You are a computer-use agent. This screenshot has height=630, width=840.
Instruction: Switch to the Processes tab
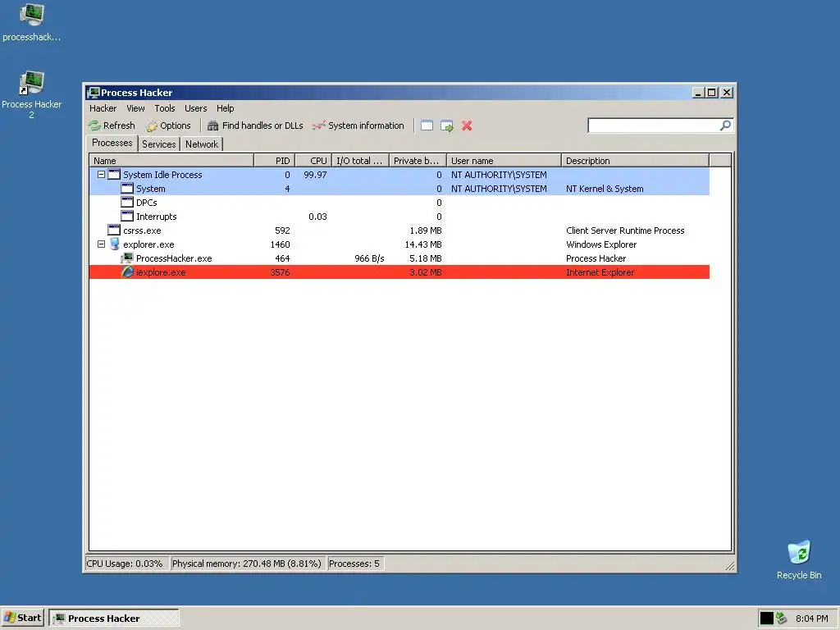click(x=112, y=143)
